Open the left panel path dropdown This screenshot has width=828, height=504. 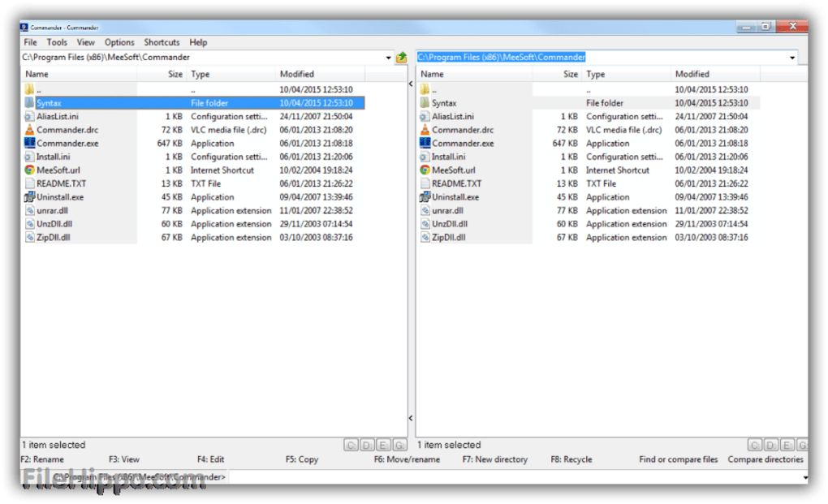[388, 58]
